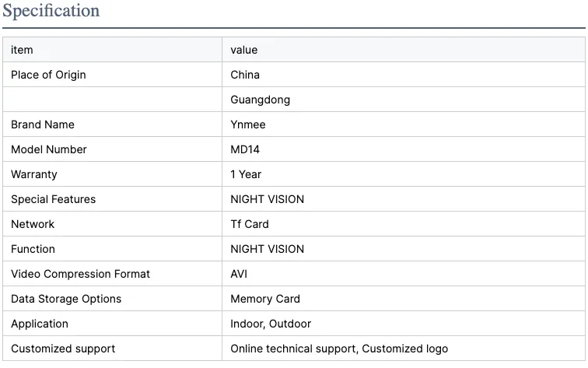The width and height of the screenshot is (588, 368).
Task: Click the Indoor, Outdoor application value
Action: 271,324
